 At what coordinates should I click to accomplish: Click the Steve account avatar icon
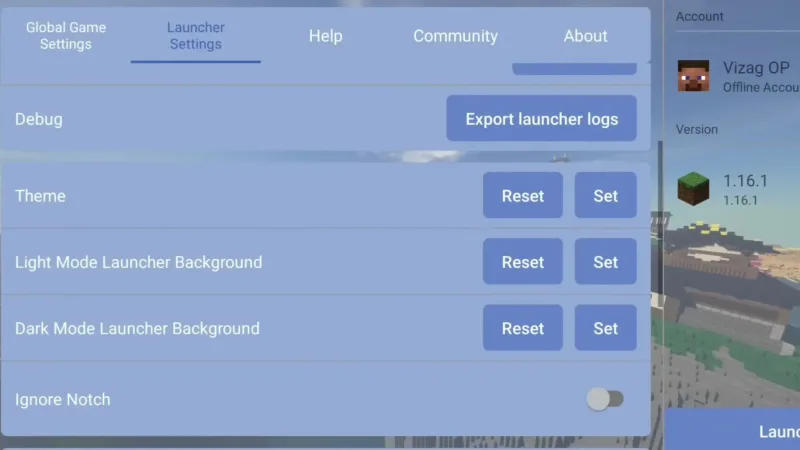693,76
